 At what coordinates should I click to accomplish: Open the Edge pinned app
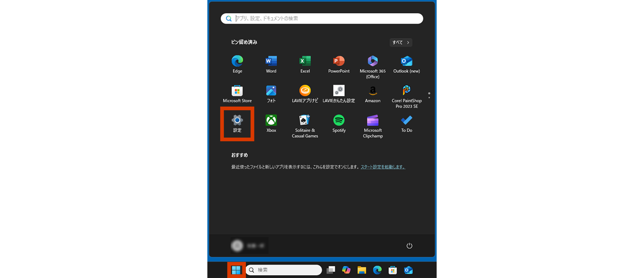(237, 64)
